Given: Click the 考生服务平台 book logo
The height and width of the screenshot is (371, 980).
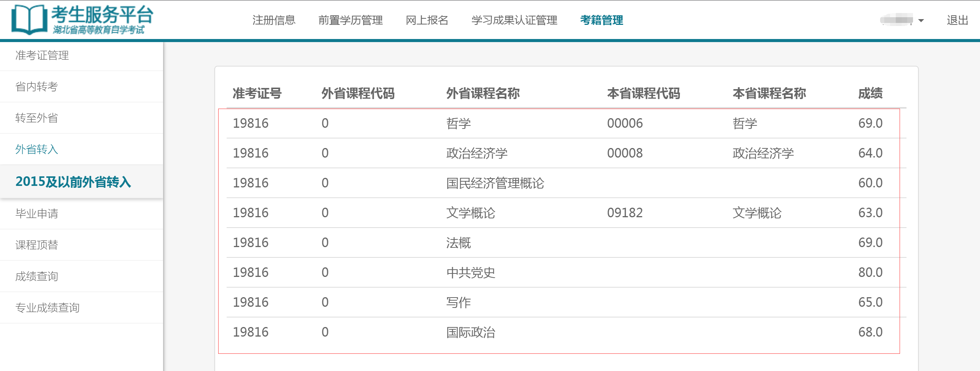Looking at the screenshot, I should pyautogui.click(x=29, y=19).
